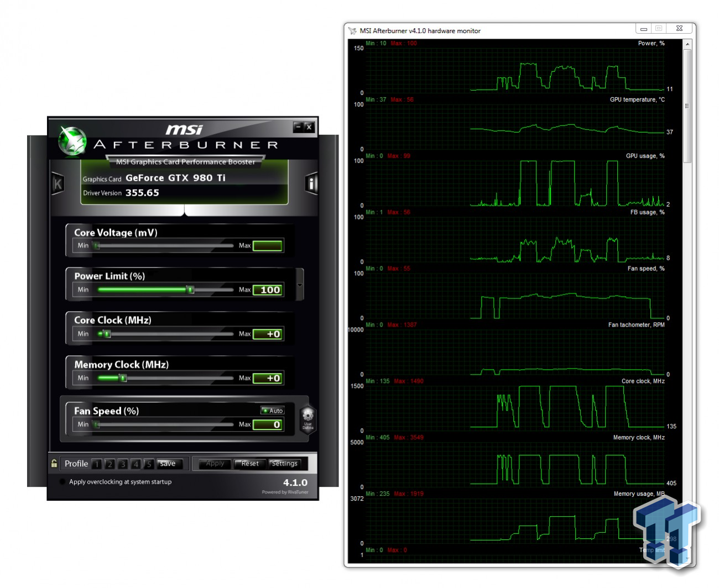Open the fan User Define gear icon

click(x=308, y=419)
